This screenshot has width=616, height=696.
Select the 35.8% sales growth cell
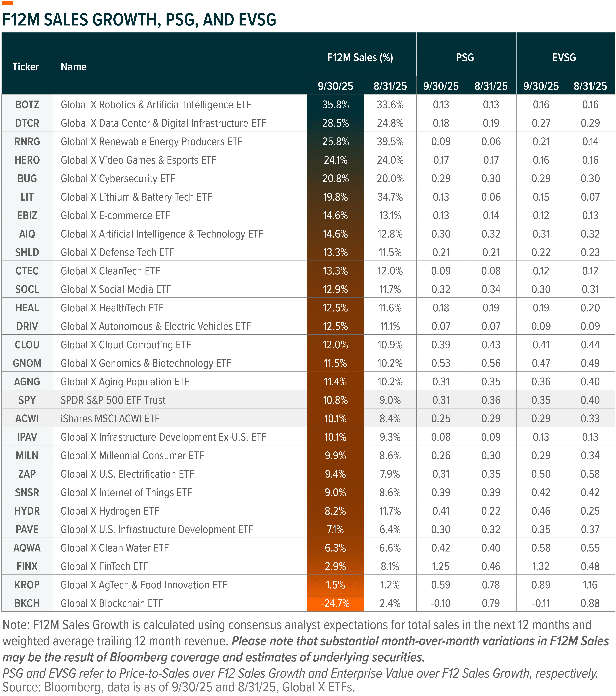coord(335,105)
